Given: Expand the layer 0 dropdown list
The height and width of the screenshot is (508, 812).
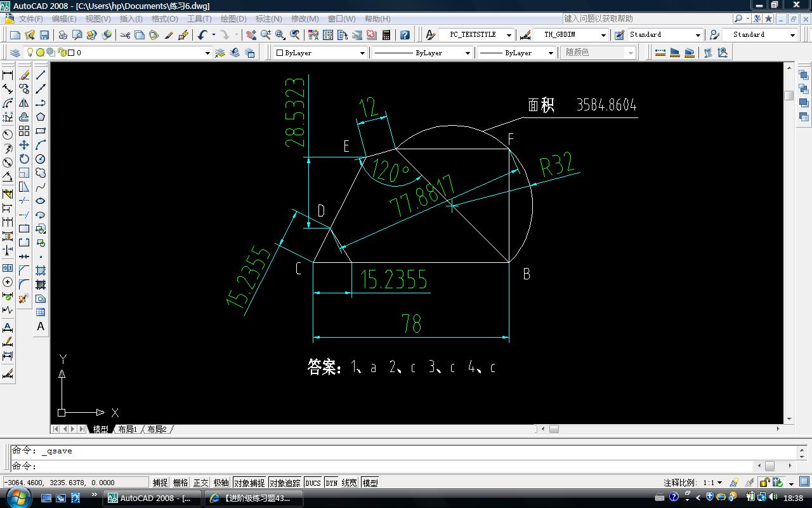Looking at the screenshot, I should pyautogui.click(x=207, y=53).
